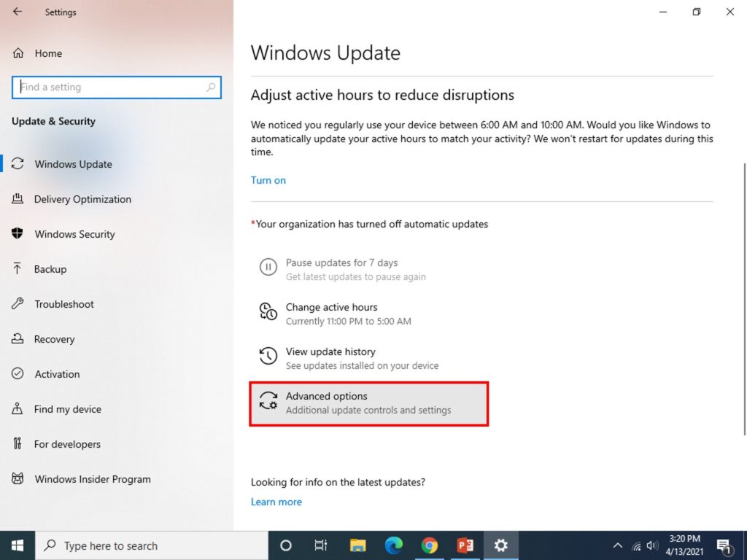Open PowerPoint from the taskbar
The image size is (747, 560).
point(465,545)
